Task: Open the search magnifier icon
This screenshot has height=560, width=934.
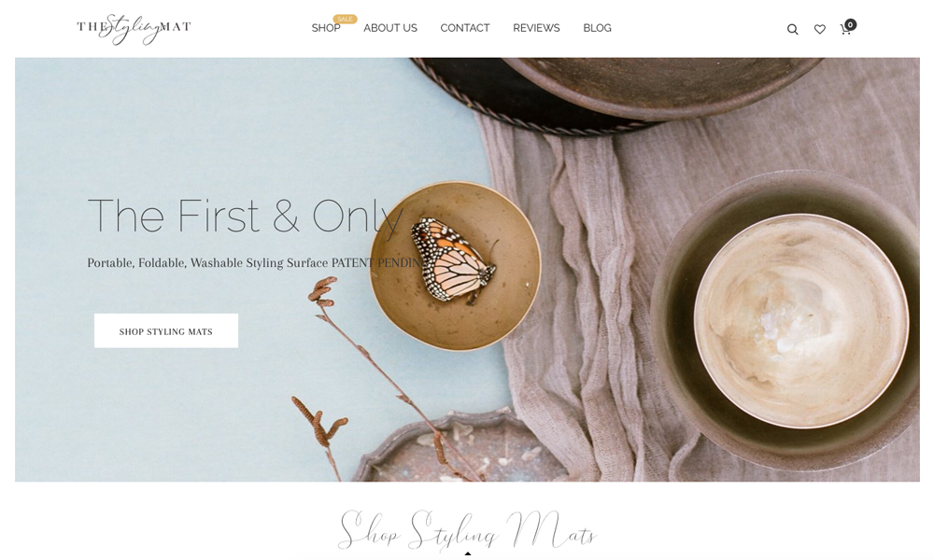Action: click(792, 29)
